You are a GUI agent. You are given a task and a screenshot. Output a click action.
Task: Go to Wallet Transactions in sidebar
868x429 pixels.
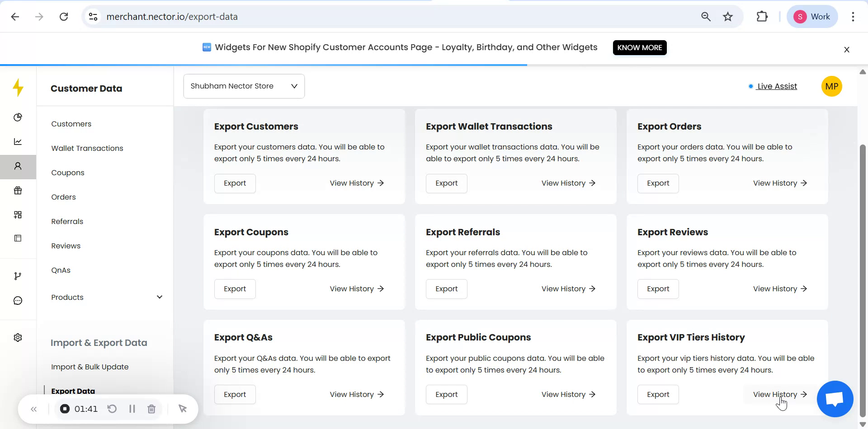pos(87,148)
